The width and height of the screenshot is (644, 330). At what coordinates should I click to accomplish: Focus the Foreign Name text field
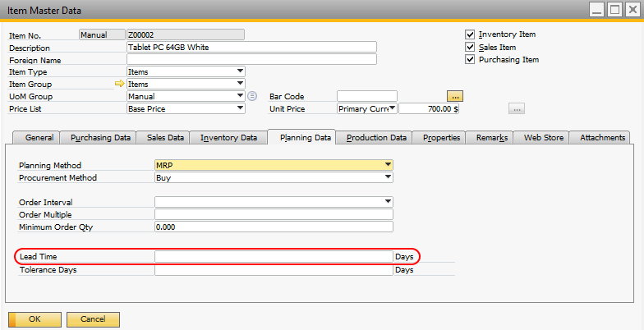251,59
